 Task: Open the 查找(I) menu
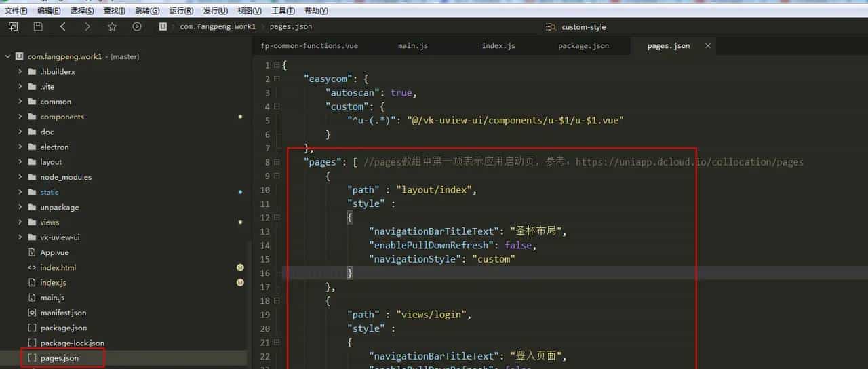(115, 11)
